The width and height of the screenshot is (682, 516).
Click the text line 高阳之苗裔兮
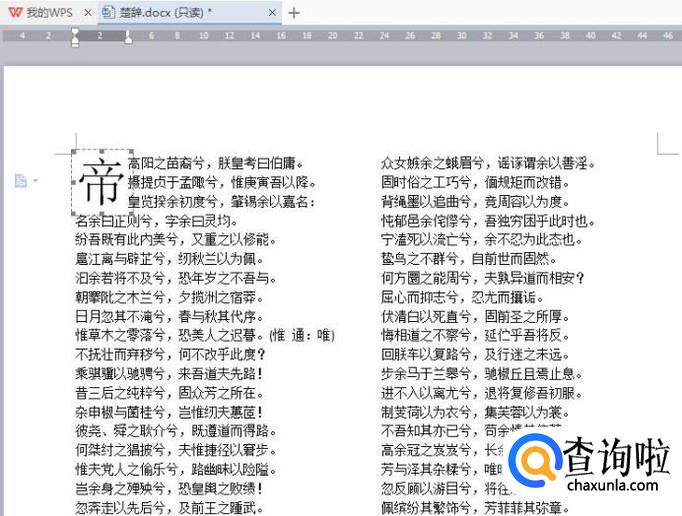[167, 164]
